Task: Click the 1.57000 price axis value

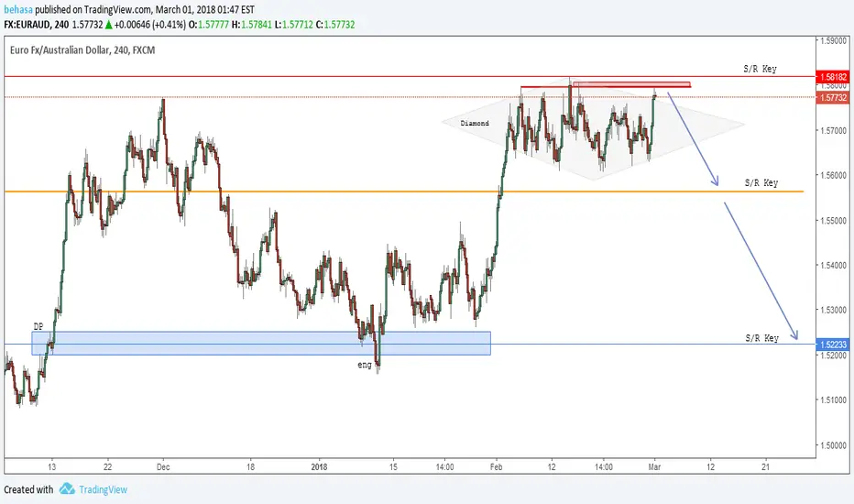Action: [x=833, y=130]
